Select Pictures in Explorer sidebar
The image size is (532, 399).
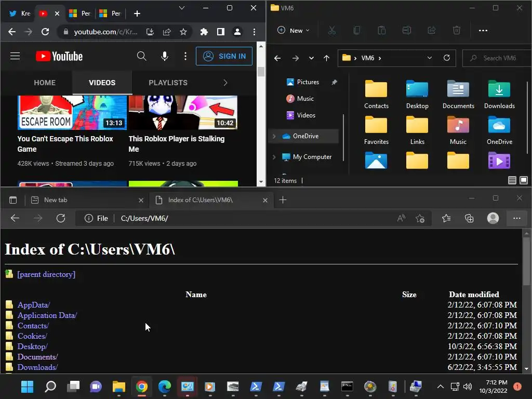[308, 82]
